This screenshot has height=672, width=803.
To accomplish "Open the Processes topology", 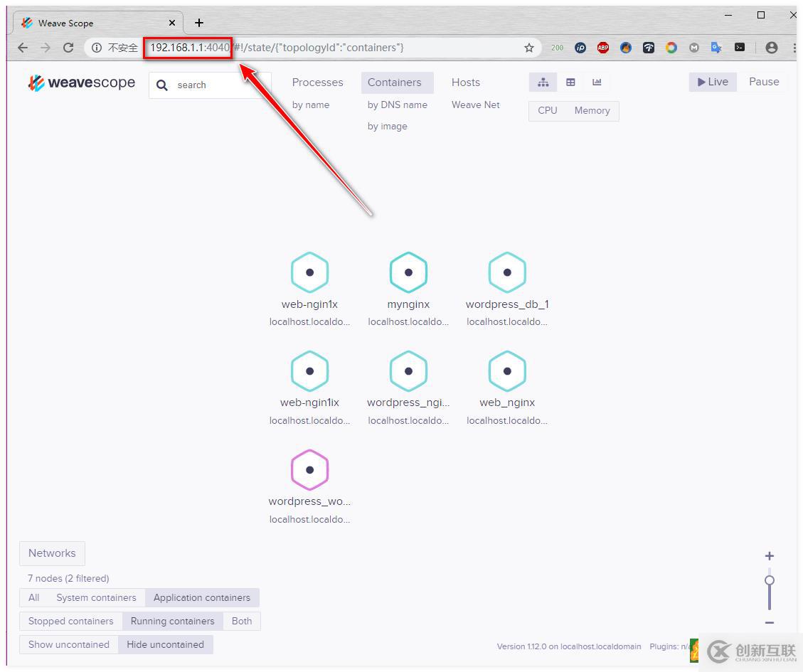I will (x=317, y=82).
